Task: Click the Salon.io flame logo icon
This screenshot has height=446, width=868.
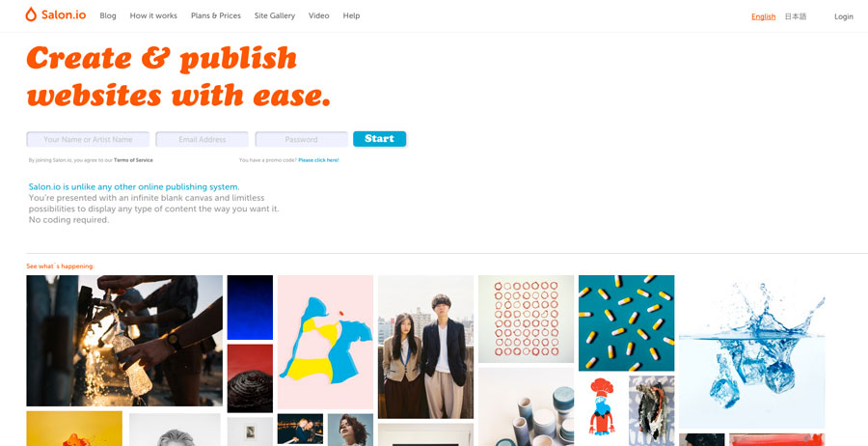Action: 31,14
